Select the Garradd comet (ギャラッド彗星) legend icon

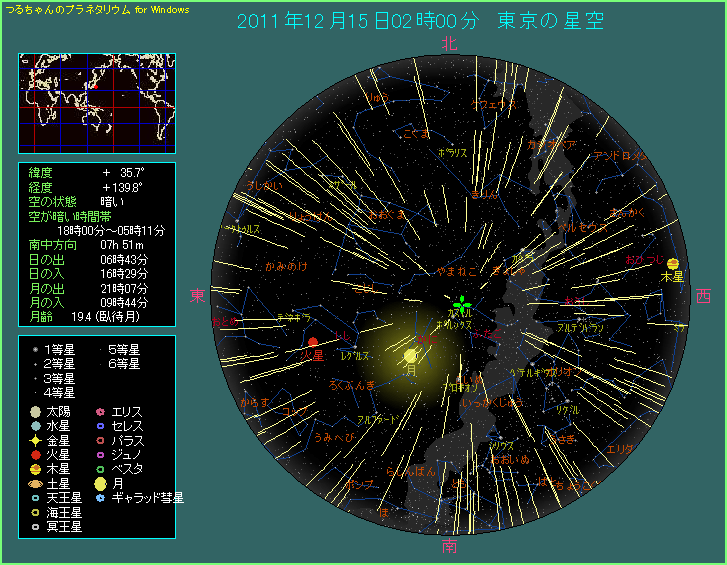tap(100, 497)
